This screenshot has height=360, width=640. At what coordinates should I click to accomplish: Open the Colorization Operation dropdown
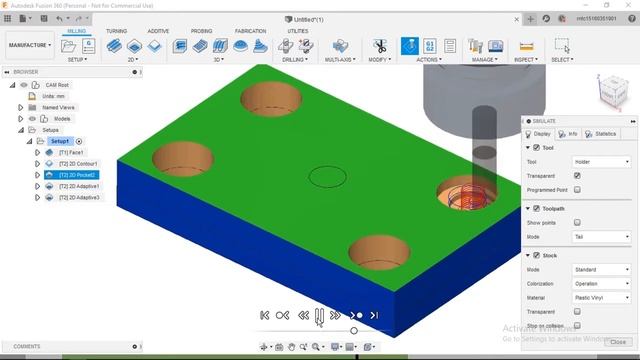(x=601, y=283)
